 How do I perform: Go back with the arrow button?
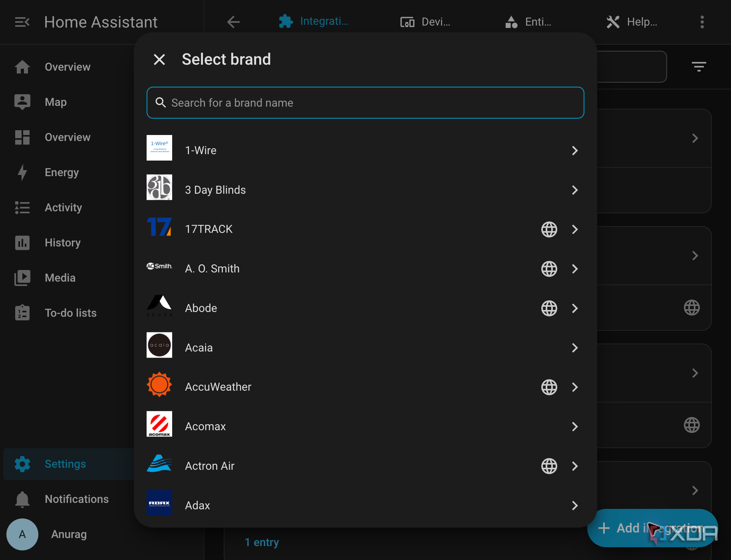click(x=233, y=22)
